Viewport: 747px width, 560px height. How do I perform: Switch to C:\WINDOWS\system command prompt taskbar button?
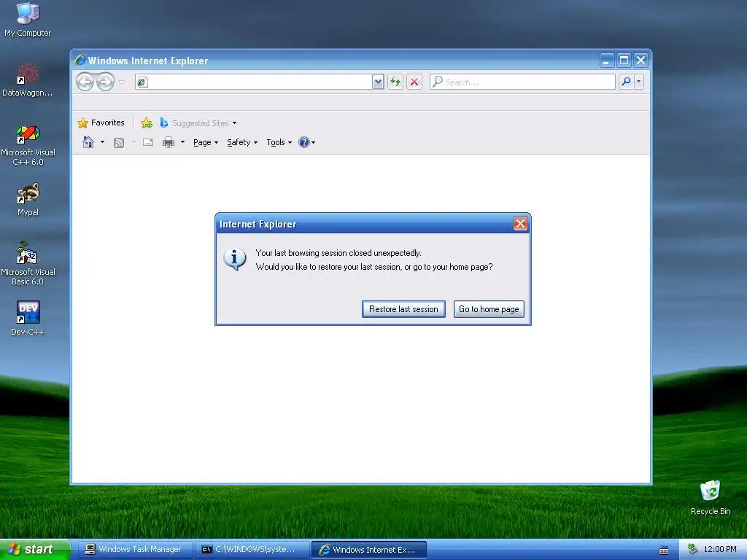pos(252,550)
